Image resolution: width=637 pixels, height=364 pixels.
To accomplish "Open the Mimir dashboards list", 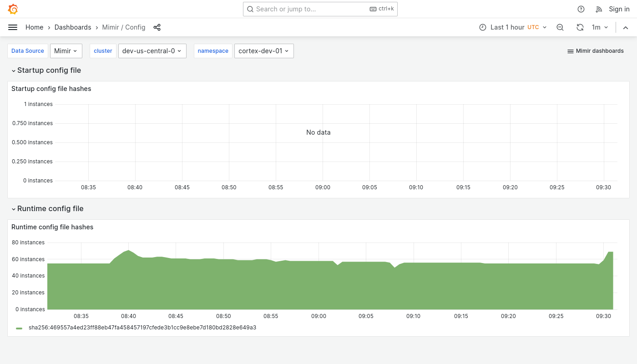I will click(595, 51).
